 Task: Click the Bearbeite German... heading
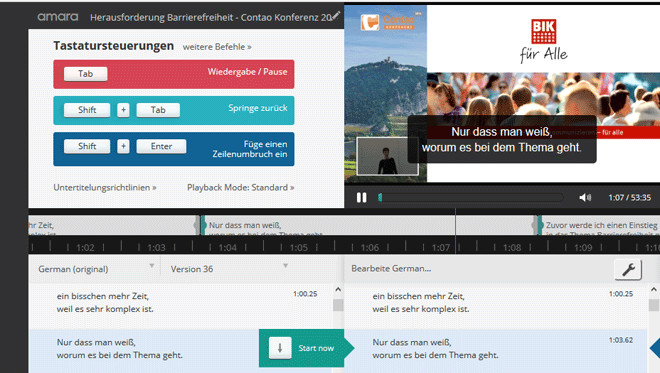[x=391, y=269]
